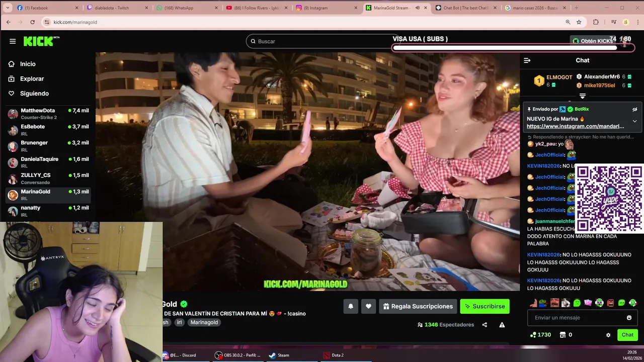Open the browser extensions puzzle icon
The image size is (644, 362).
[x=596, y=22]
